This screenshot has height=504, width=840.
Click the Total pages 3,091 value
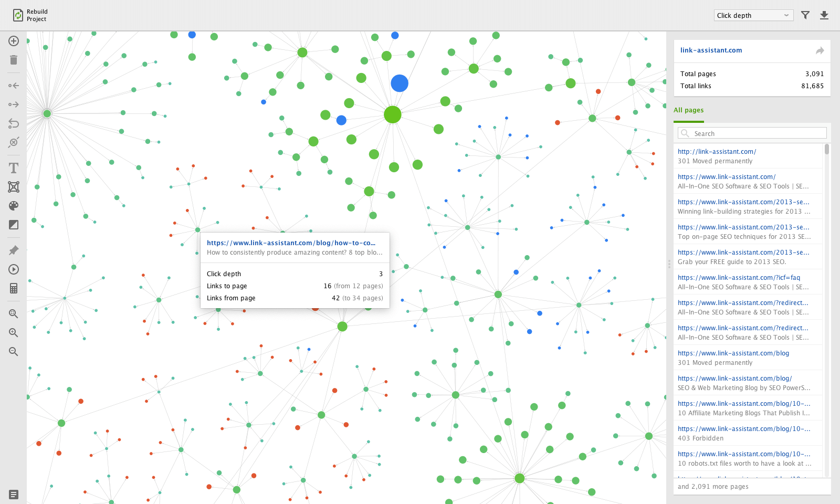814,74
